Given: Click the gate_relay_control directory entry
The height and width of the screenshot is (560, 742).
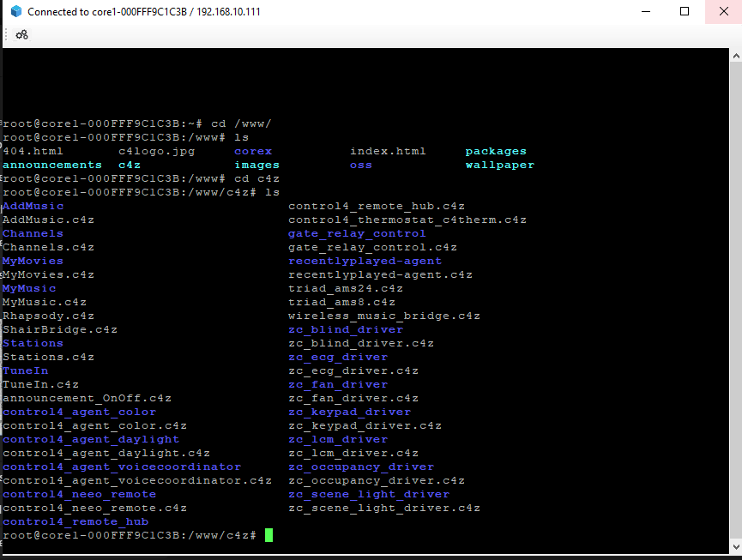Looking at the screenshot, I should tap(358, 233).
